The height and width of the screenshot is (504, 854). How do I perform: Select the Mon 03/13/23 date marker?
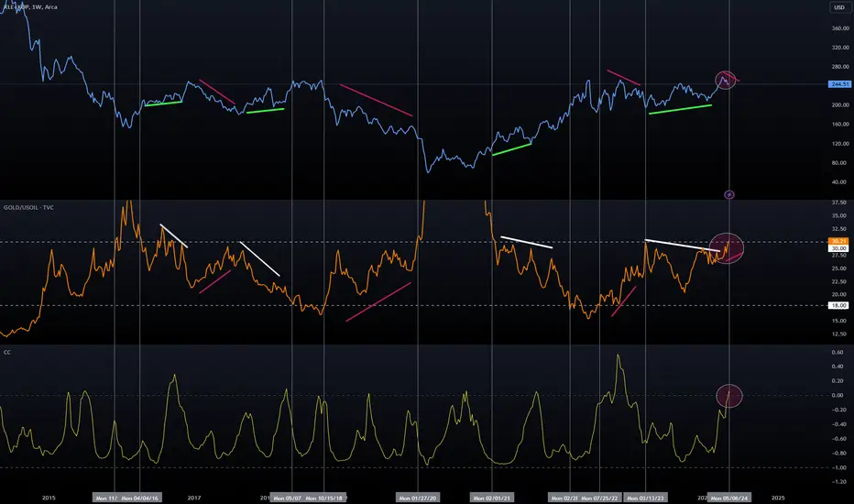(645, 498)
